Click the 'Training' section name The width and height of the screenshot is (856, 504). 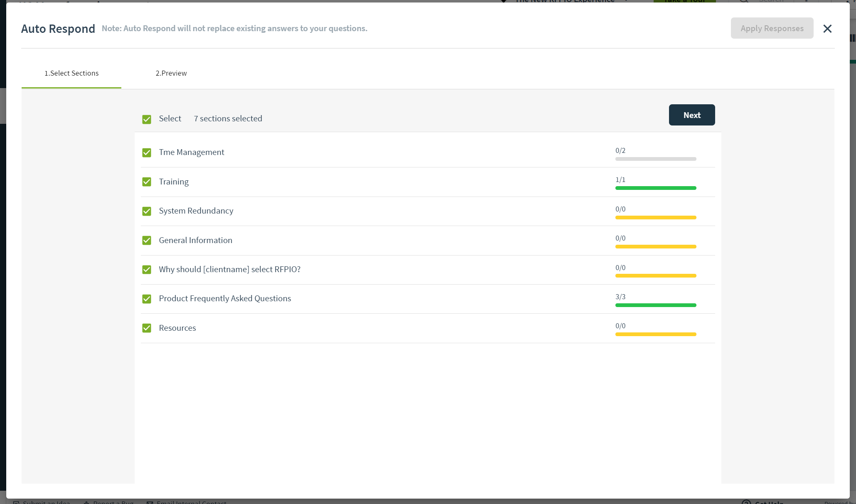pos(174,182)
